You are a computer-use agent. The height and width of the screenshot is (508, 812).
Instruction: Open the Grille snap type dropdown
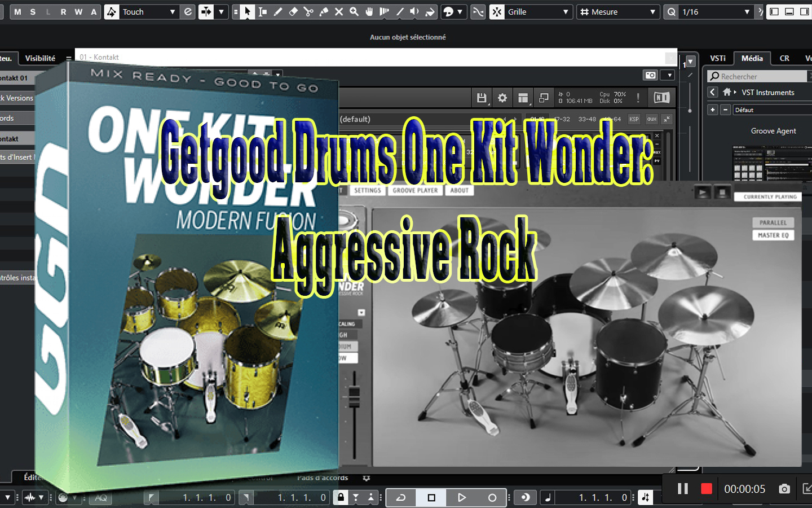pos(538,12)
